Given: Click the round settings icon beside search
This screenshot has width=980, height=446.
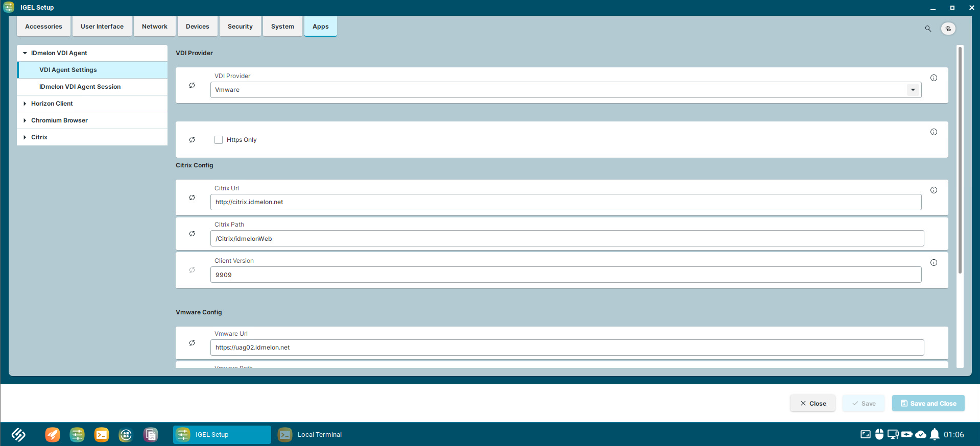Looking at the screenshot, I should click(x=948, y=29).
